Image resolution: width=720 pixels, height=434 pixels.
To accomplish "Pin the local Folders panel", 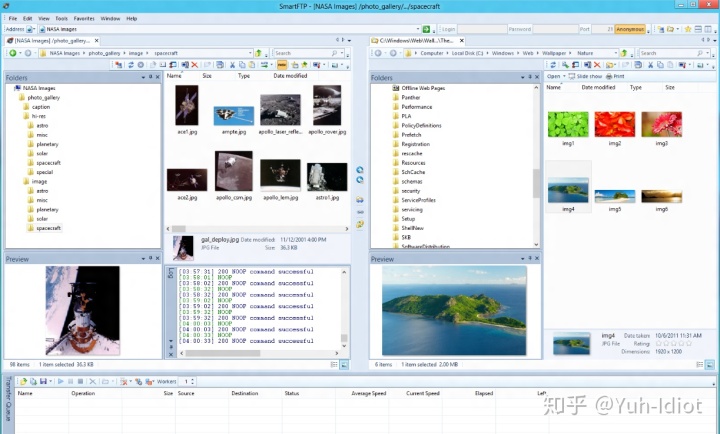I will [529, 77].
